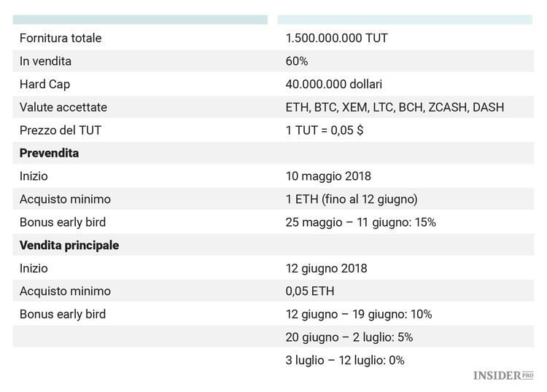
Task: Click the Prevendita section heading
Action: coord(50,153)
